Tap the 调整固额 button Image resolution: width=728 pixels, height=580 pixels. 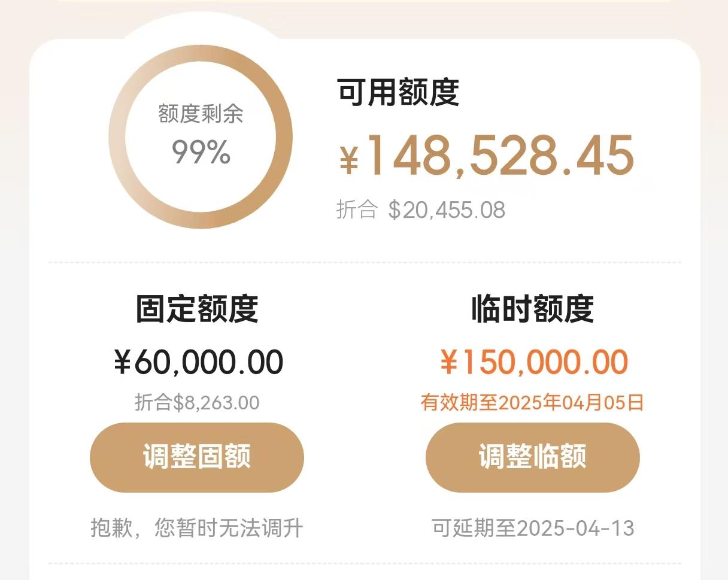coord(197,457)
